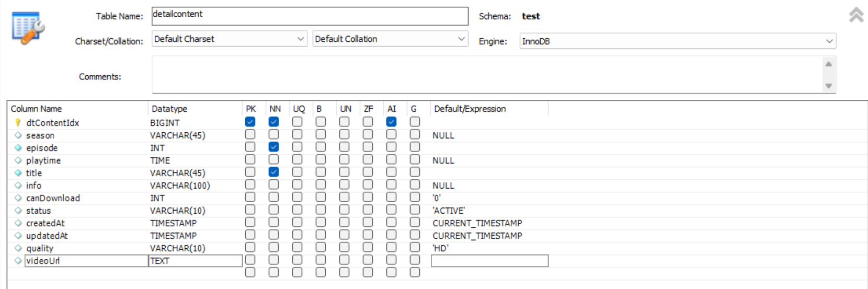
Task: Uncheck the AI checkbox for dtContentIdx
Action: [x=391, y=122]
